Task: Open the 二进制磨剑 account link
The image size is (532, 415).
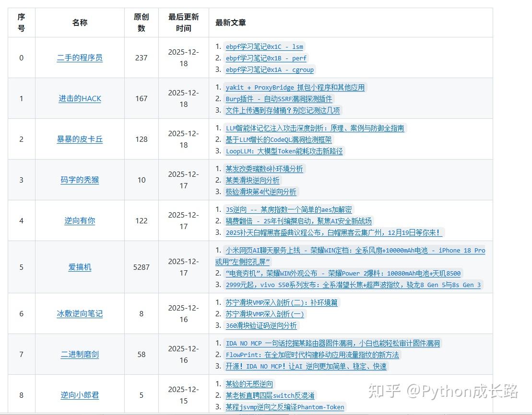Action: (80, 355)
